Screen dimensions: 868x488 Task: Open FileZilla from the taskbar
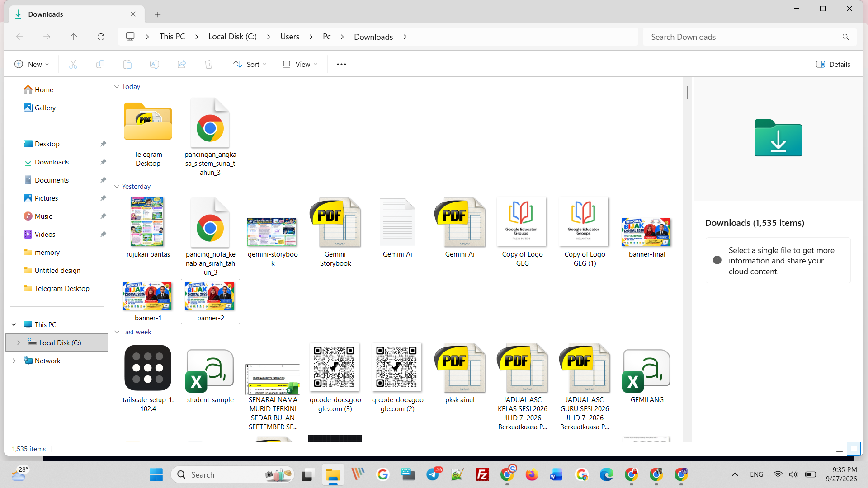tap(482, 474)
